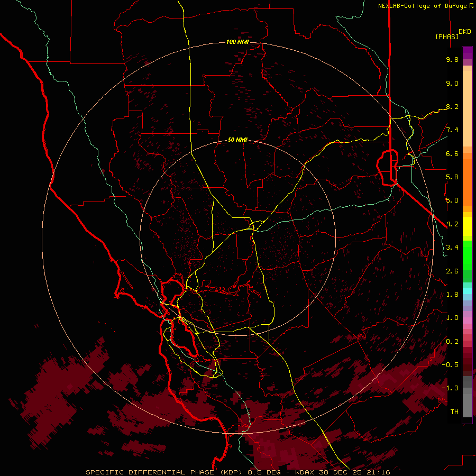Click the [PHAS] legend unit label
Image resolution: width=476 pixels, height=476 pixels.
coord(447,36)
